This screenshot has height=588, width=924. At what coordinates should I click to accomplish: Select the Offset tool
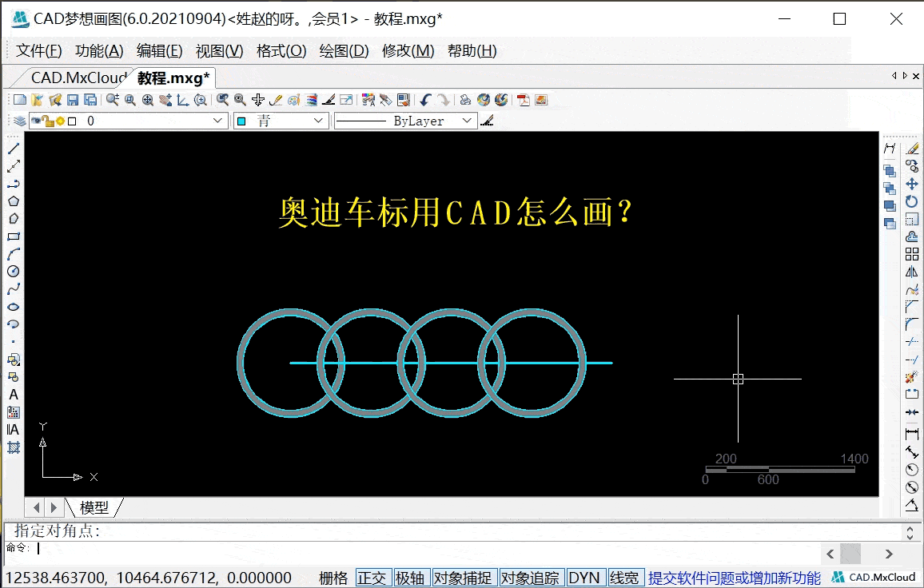click(912, 236)
